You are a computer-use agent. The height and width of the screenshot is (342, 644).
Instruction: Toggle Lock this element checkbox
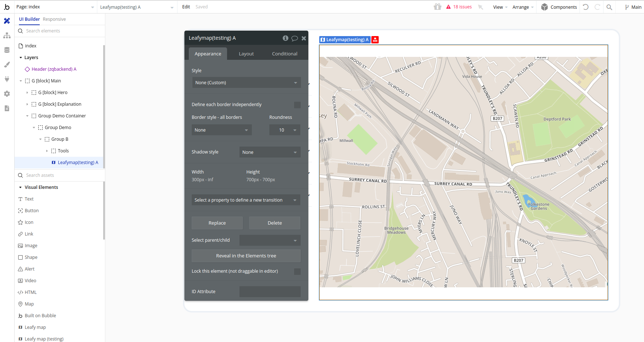tap(297, 271)
